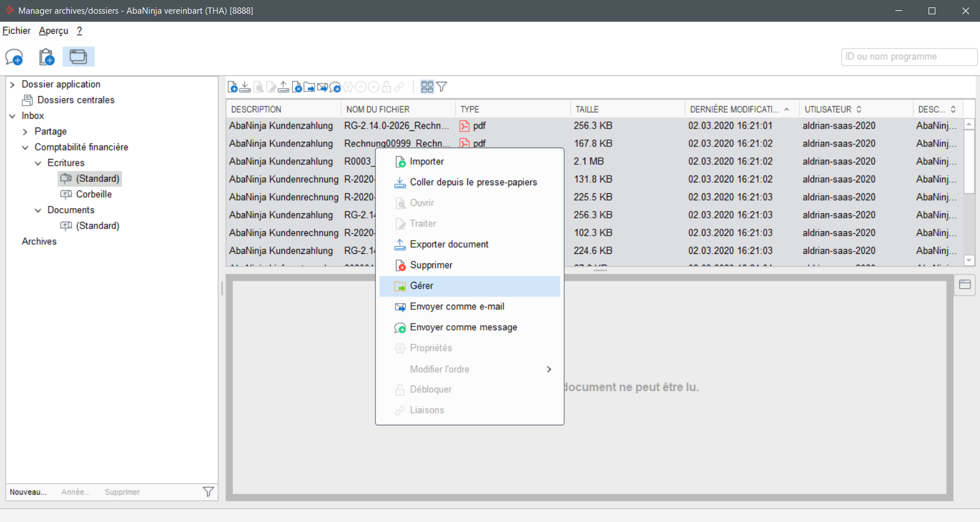
Task: Toggle the preview pane layout icon
Action: coord(965,285)
